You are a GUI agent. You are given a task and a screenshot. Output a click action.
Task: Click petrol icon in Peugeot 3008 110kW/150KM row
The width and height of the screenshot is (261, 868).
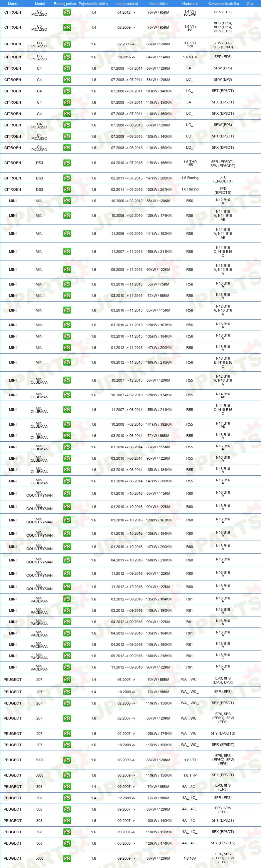(x=67, y=775)
